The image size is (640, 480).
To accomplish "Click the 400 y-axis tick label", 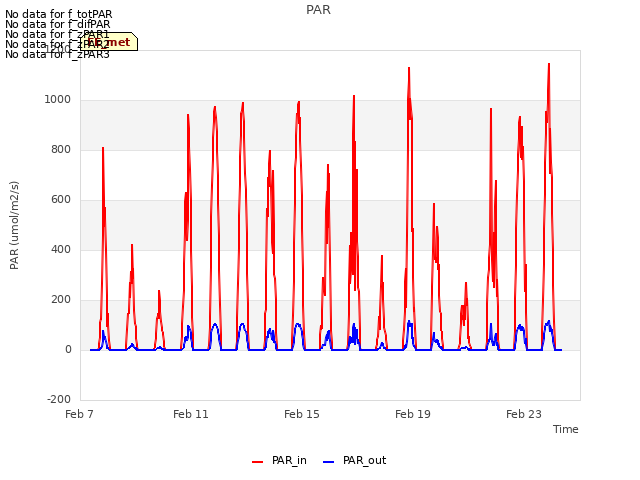I will click(61, 249).
